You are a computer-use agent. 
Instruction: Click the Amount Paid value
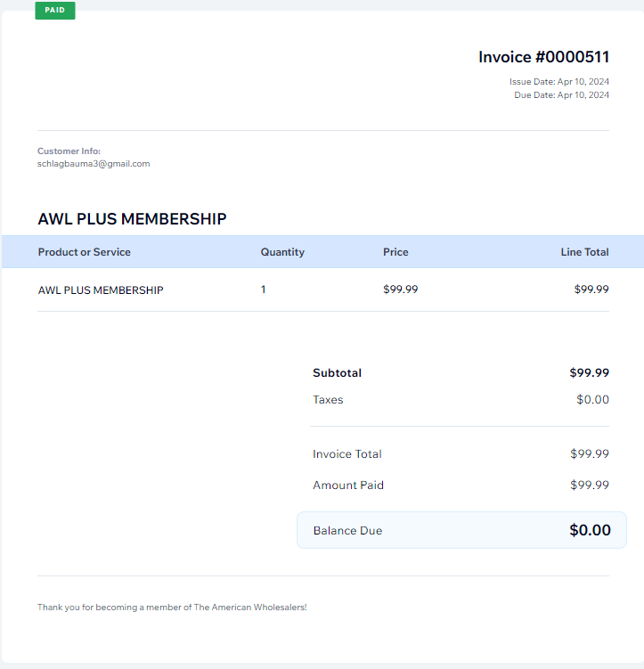click(x=590, y=485)
